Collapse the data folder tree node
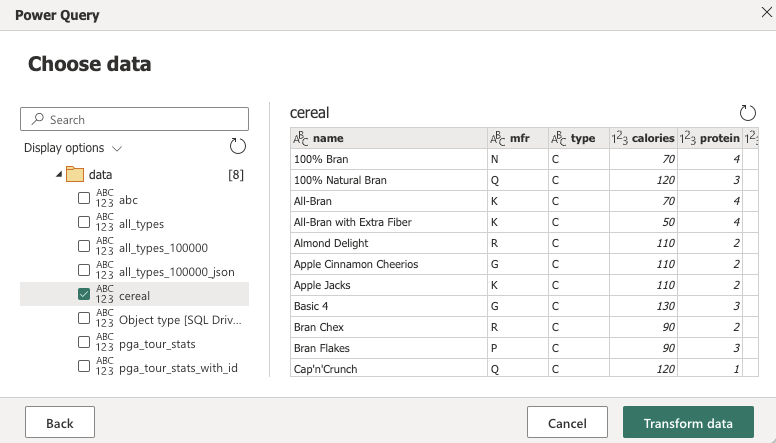Viewport: 776px width, 443px height. (x=57, y=175)
